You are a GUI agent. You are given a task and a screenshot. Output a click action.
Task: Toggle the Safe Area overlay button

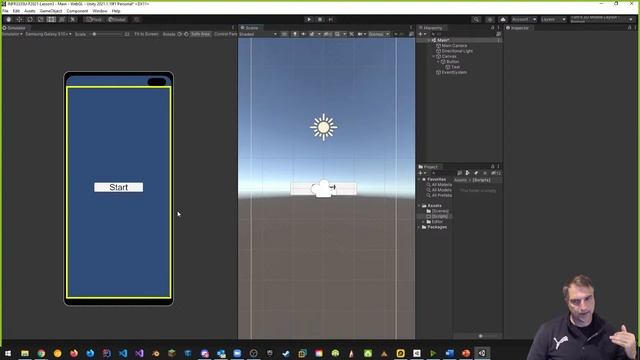[x=200, y=34]
